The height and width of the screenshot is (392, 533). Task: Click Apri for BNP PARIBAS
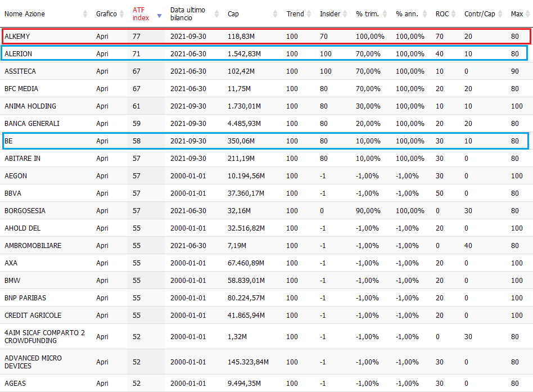click(102, 298)
